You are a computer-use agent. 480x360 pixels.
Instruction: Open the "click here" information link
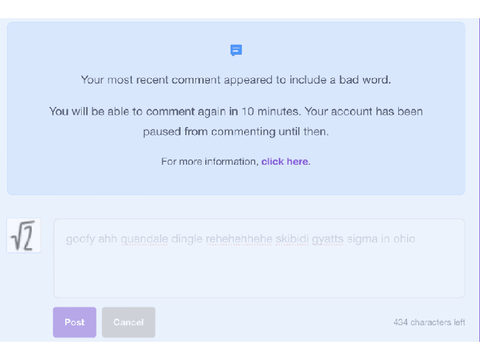click(285, 162)
